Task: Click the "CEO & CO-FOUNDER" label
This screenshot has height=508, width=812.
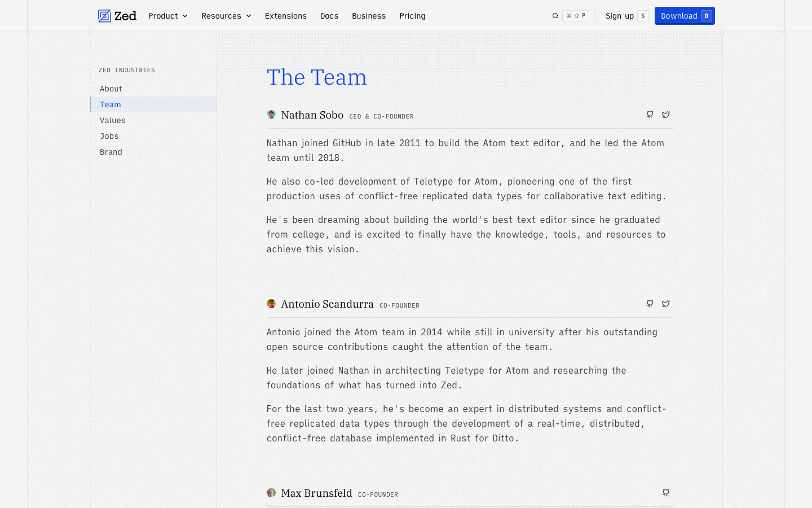Action: (382, 116)
